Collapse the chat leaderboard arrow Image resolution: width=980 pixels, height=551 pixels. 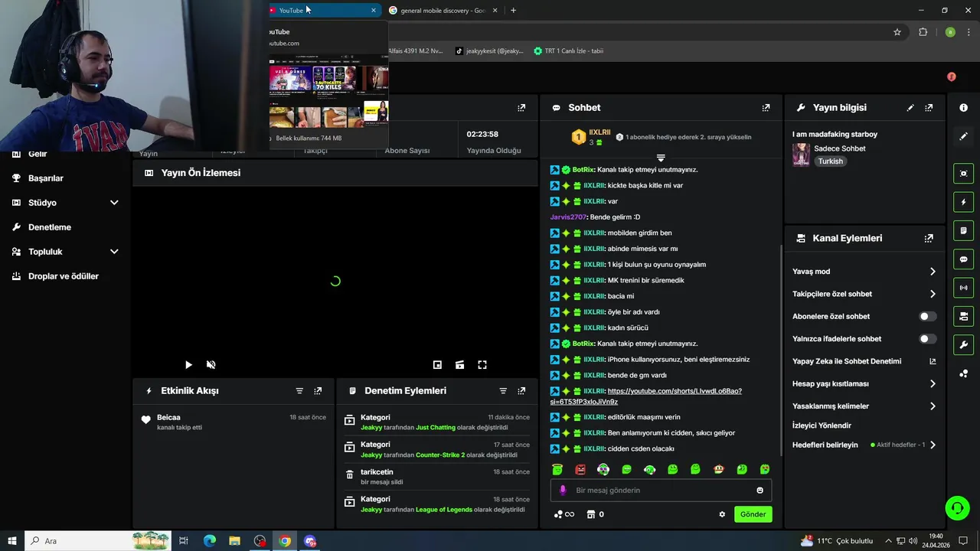pos(661,158)
